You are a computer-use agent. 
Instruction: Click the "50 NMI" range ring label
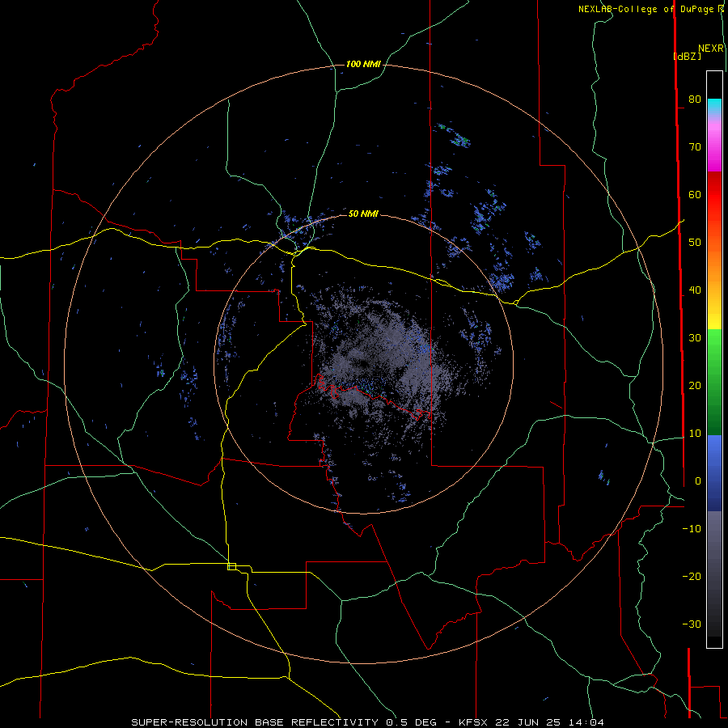[x=363, y=214]
